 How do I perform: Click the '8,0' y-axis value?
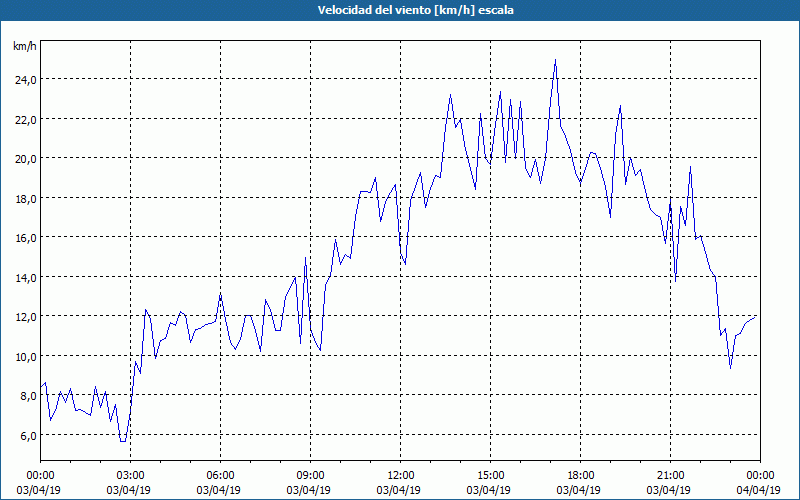[x=28, y=396]
